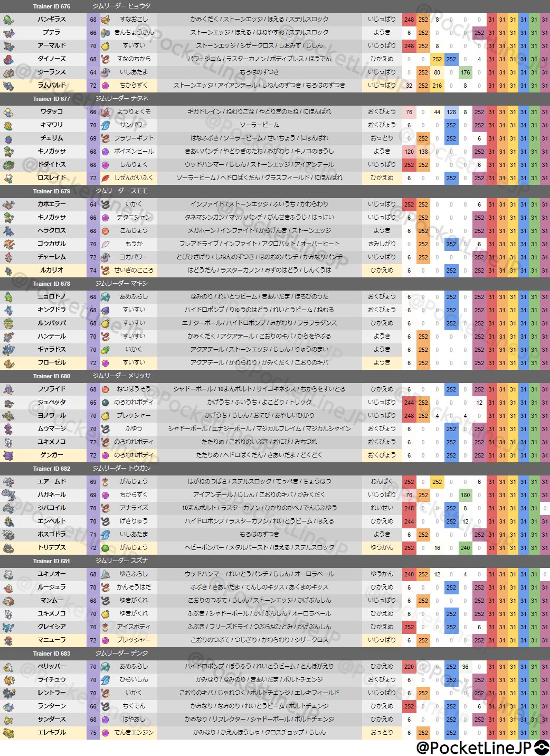Click the level 74 cell for ルカリオ

(x=93, y=270)
